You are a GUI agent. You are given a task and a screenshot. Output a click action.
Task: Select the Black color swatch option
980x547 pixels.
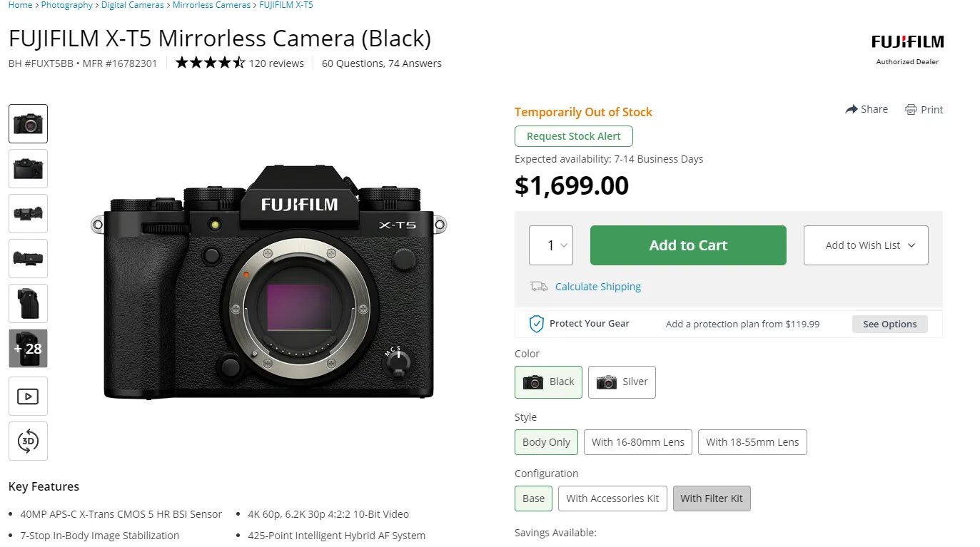click(548, 382)
